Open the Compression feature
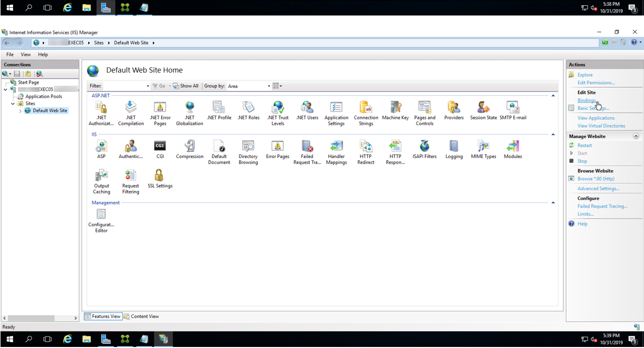The height and width of the screenshot is (348, 644). coord(190,149)
